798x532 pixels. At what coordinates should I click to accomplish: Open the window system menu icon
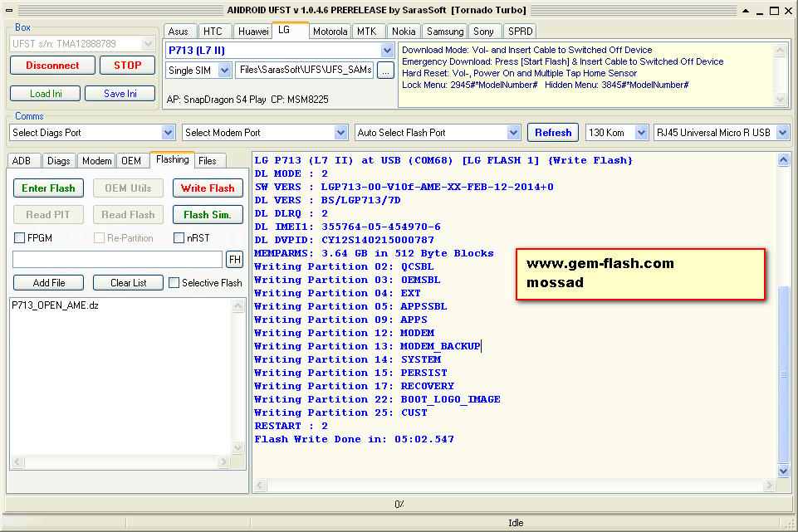coord(9,10)
